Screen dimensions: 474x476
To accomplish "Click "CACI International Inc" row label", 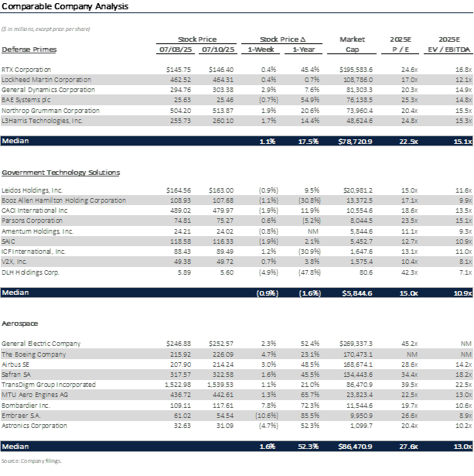I will [x=34, y=211].
